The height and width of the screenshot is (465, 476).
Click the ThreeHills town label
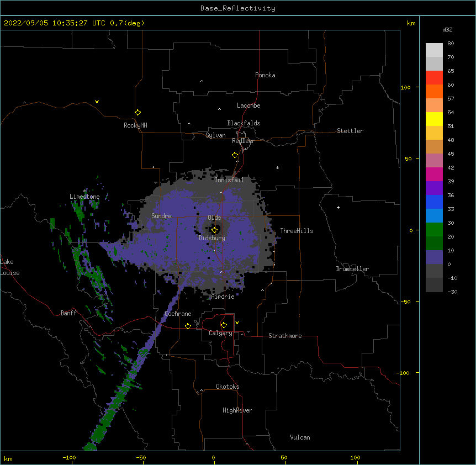coord(297,231)
